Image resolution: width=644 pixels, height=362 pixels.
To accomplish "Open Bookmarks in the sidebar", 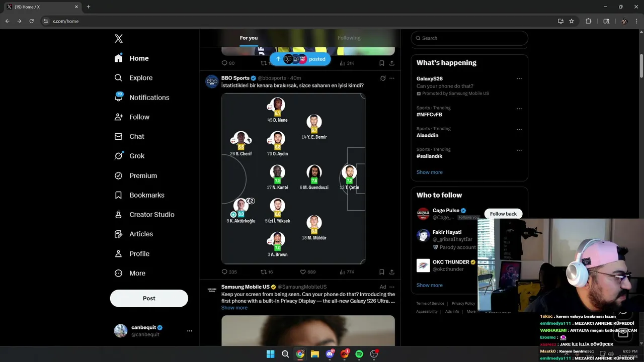I will 140,195.
